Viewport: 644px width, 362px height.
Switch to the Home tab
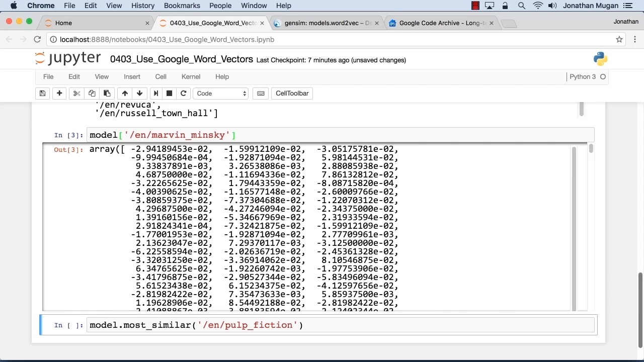pyautogui.click(x=96, y=23)
